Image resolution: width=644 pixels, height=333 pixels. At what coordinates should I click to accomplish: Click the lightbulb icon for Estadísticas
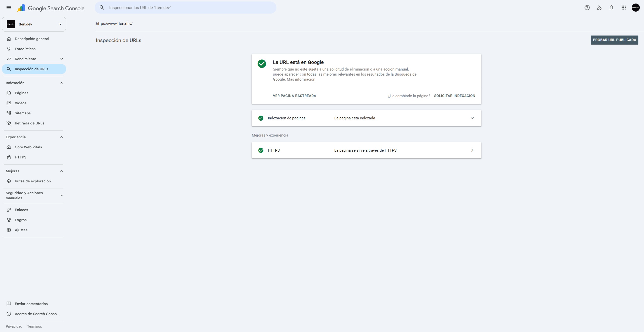[x=9, y=49]
